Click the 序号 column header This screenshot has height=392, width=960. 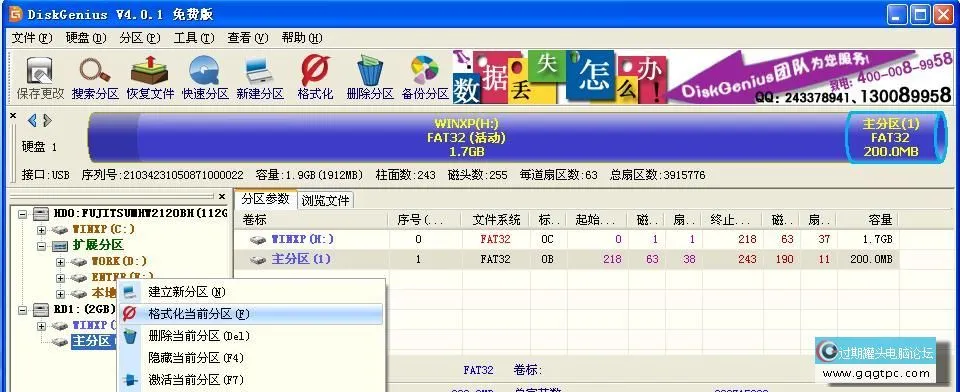[424, 219]
